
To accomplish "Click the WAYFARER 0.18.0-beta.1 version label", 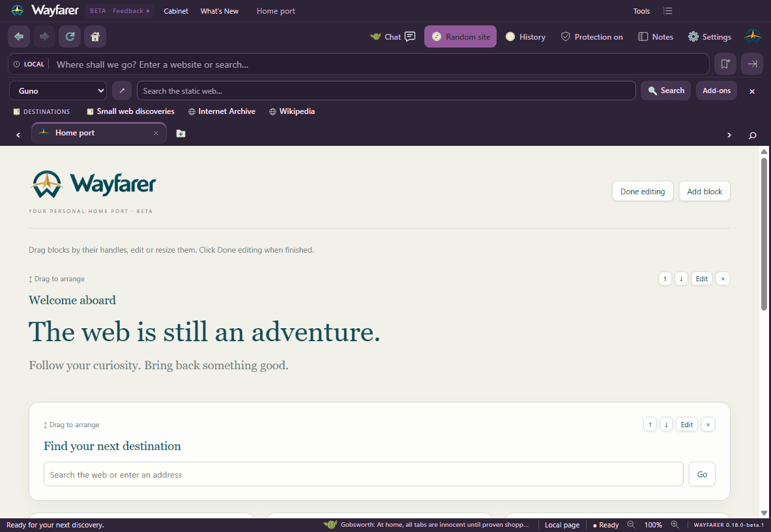I will pyautogui.click(x=728, y=525).
